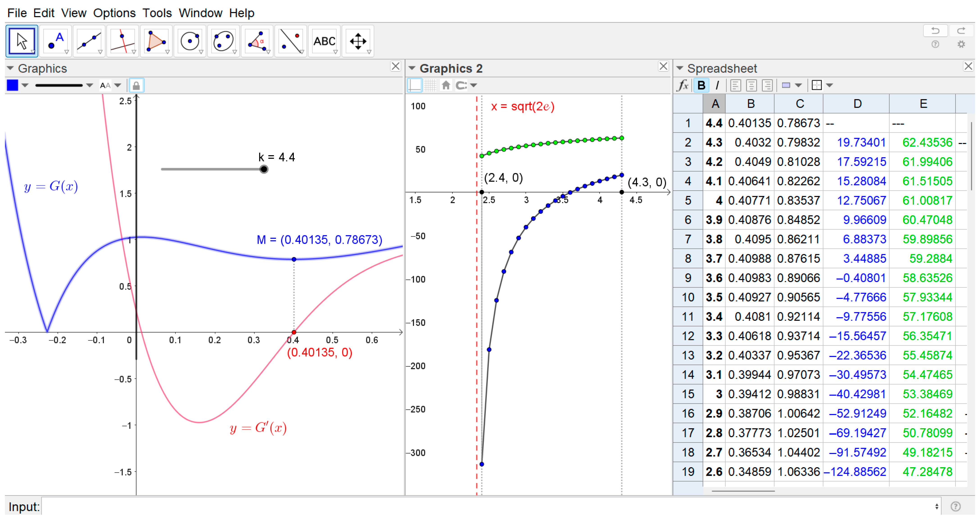Click the blue color swatch

coord(13,85)
